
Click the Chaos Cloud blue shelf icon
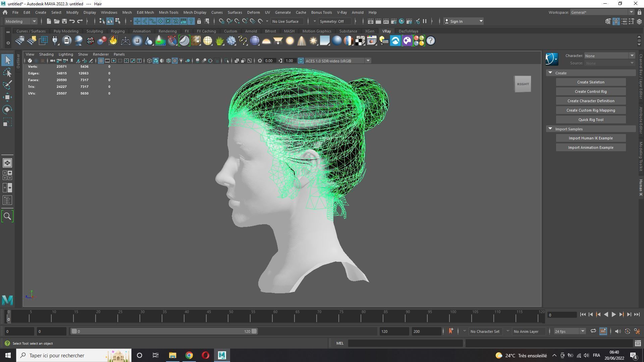coord(395,41)
